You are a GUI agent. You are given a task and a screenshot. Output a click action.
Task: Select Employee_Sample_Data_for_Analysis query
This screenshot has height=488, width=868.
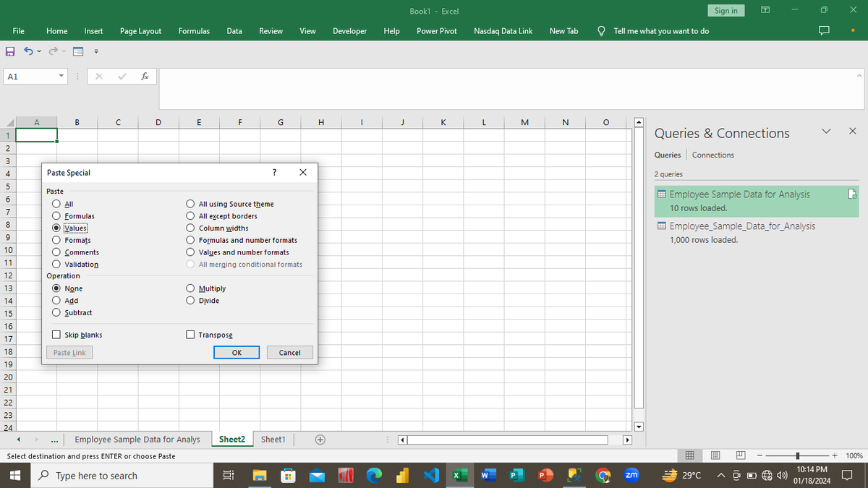pos(757,233)
